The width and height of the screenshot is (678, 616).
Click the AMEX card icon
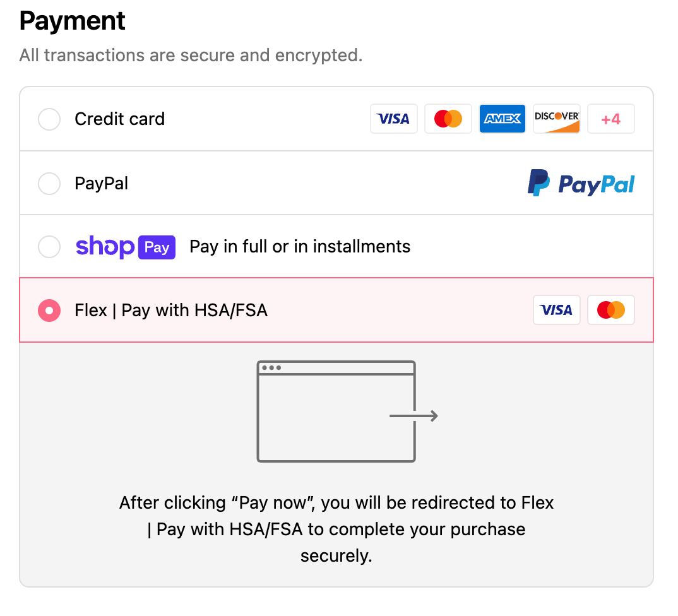point(502,119)
